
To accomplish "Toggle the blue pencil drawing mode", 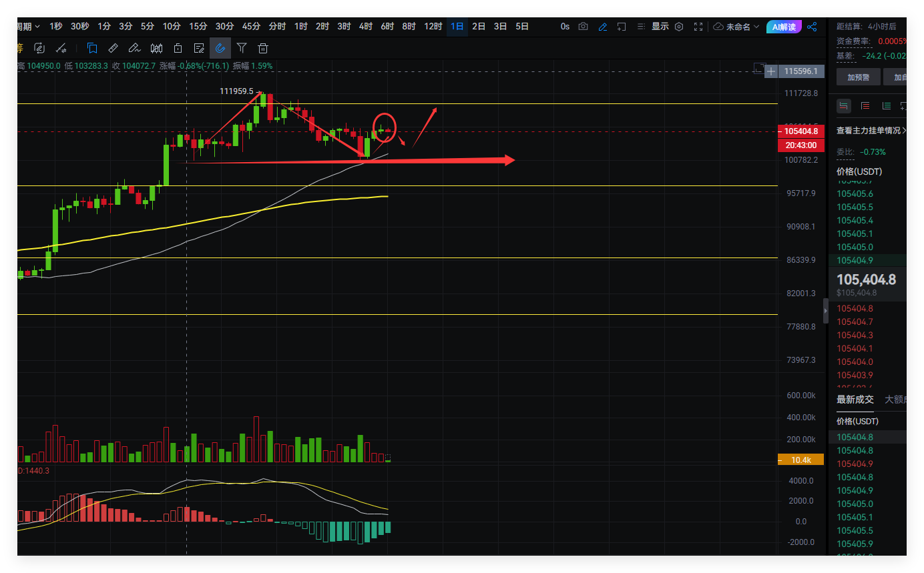I will (x=603, y=27).
